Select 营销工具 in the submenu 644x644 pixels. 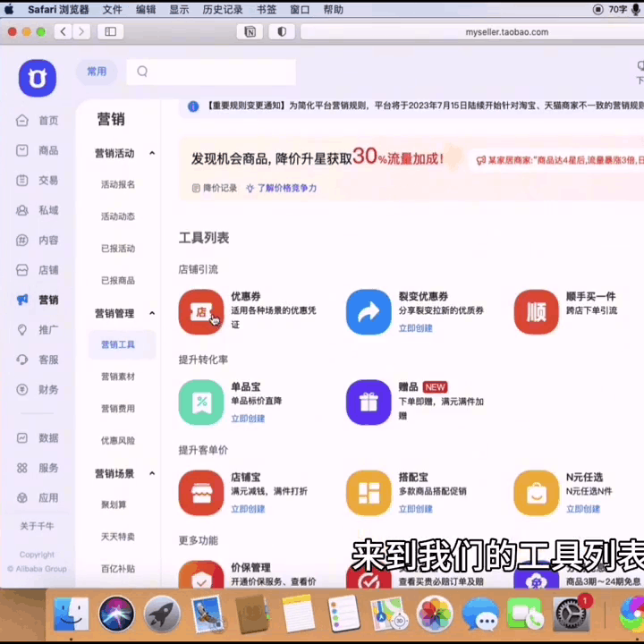pyautogui.click(x=122, y=344)
